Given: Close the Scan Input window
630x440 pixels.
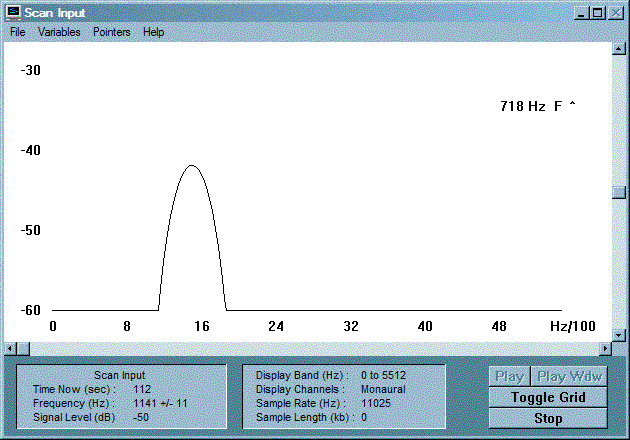Looking at the screenshot, I should click(615, 13).
